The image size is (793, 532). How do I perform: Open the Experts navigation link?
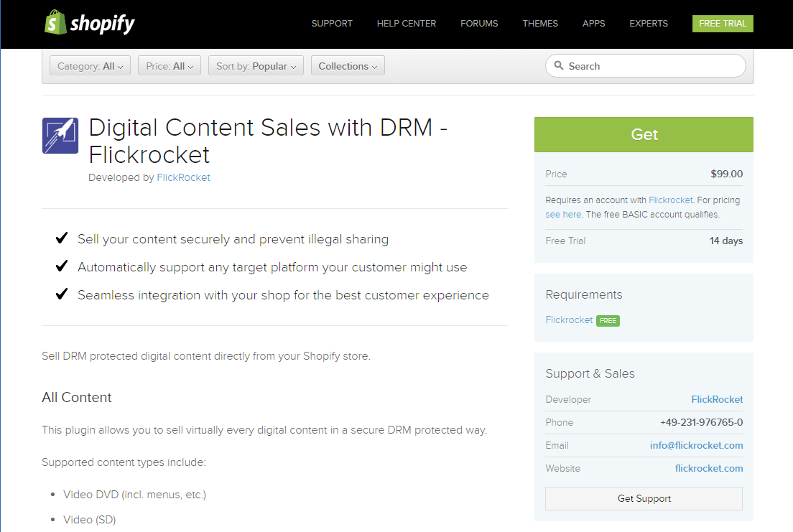tap(649, 24)
